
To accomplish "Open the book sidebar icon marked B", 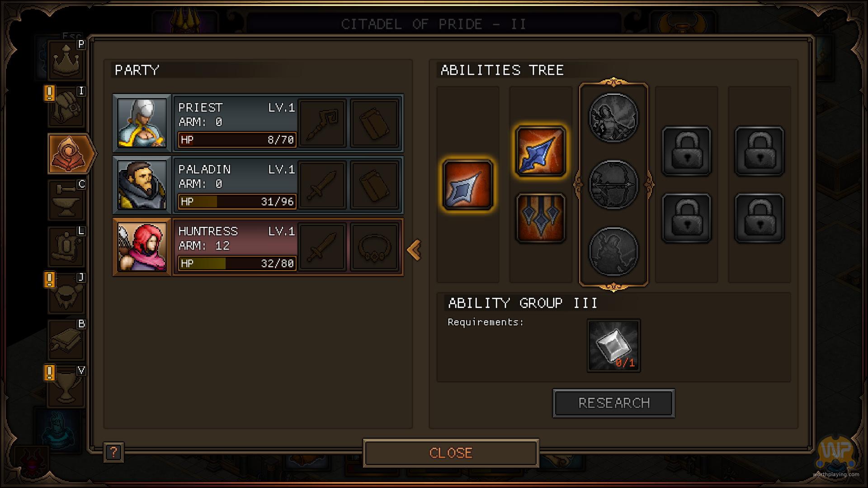I will [66, 339].
